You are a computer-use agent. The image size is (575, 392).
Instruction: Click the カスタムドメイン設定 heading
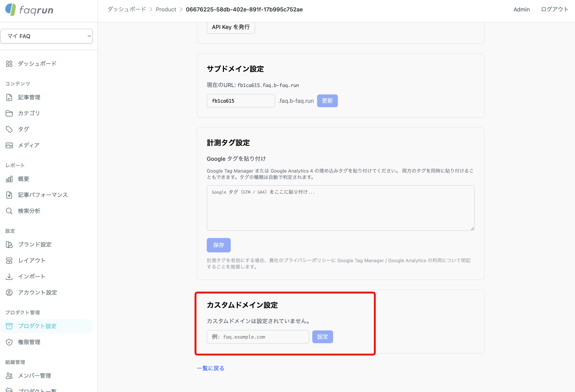[x=242, y=305]
